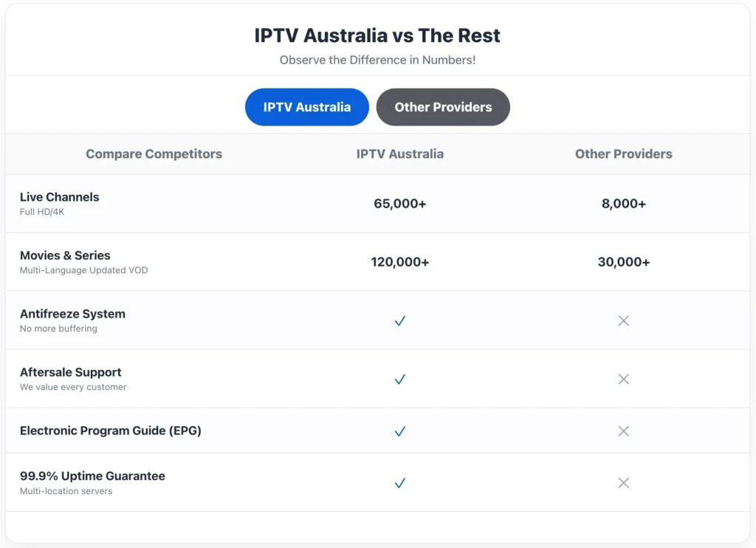The width and height of the screenshot is (756, 548).
Task: Click the IPTV Australia column header
Action: pos(399,154)
